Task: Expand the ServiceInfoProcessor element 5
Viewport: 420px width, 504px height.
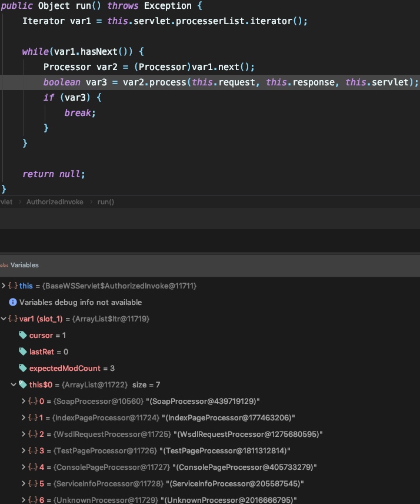Action: point(24,483)
